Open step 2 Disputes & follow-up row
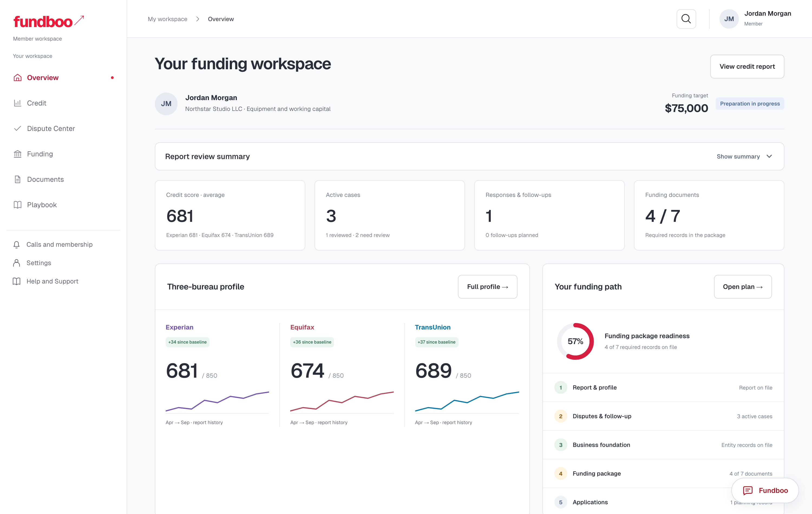This screenshot has width=812, height=514. click(x=663, y=416)
